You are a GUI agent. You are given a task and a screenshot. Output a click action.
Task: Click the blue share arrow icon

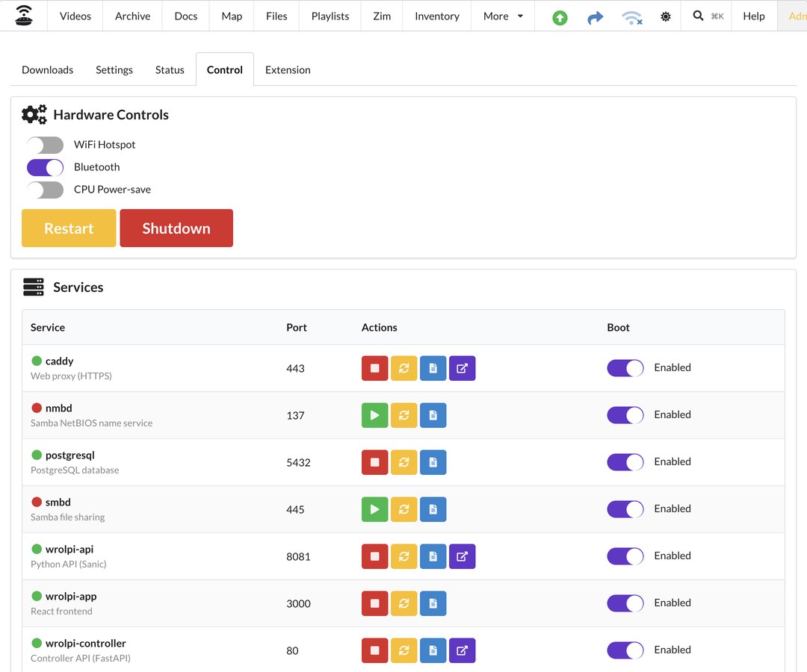pyautogui.click(x=595, y=18)
